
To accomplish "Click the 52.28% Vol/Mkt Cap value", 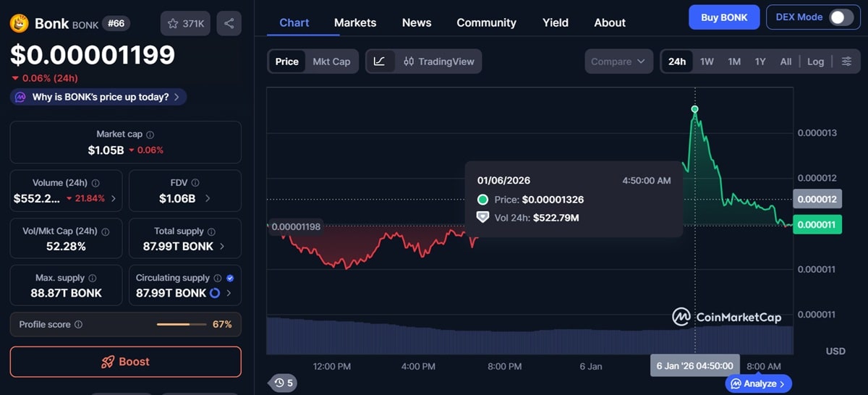I will (64, 247).
